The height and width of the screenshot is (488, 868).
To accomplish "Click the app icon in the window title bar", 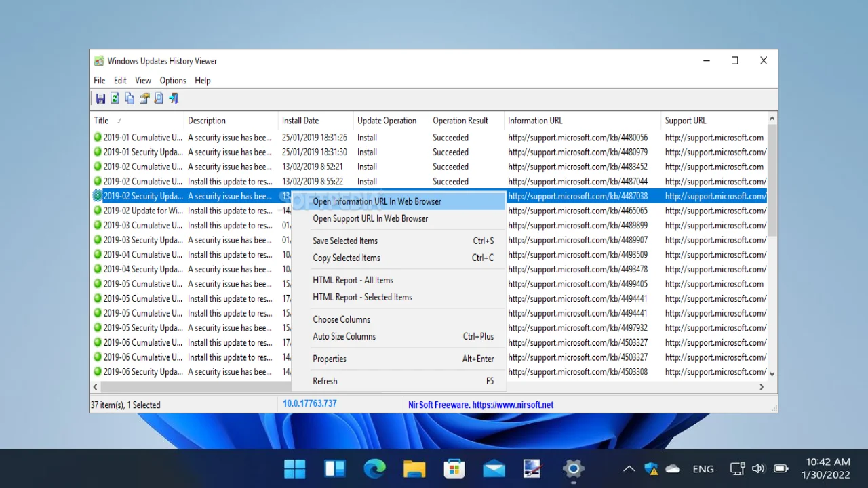I will coord(99,61).
